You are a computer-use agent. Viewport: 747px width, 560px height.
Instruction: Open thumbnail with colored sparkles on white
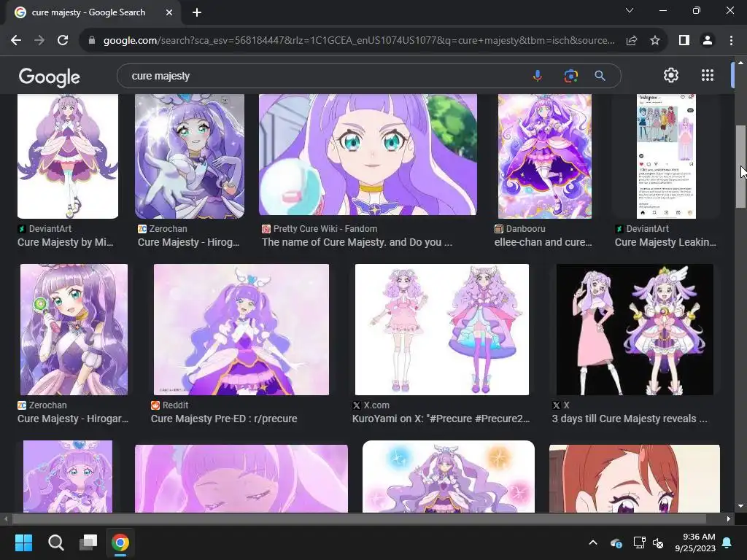coord(449,477)
